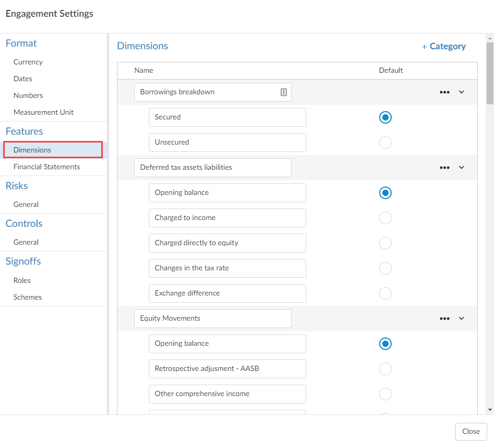Open the Measurement Unit settings
This screenshot has height=448, width=494.
[x=44, y=112]
